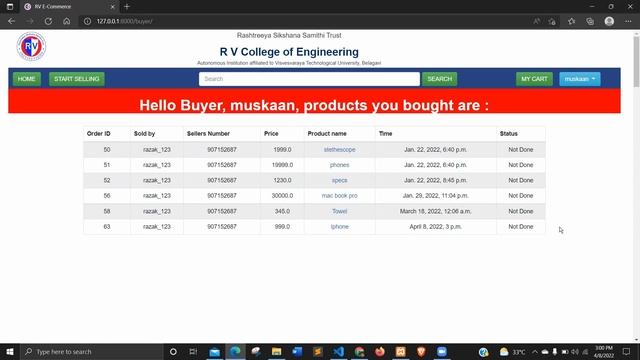The height and width of the screenshot is (360, 640).
Task: Open the Mail app on taskbar
Action: pos(214,351)
